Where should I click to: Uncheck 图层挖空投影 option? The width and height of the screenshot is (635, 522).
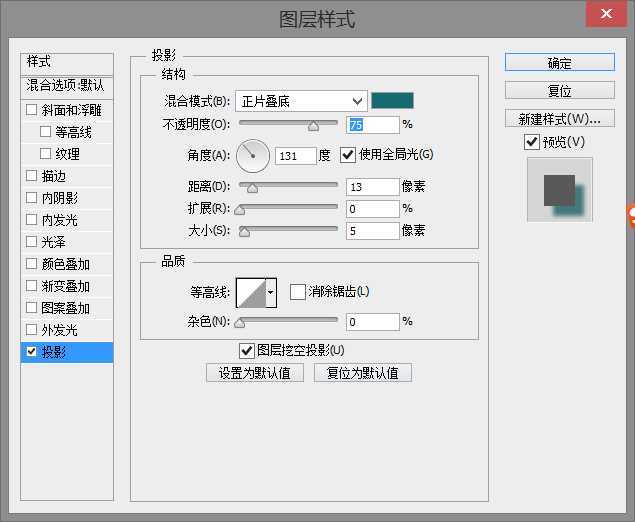coord(246,350)
